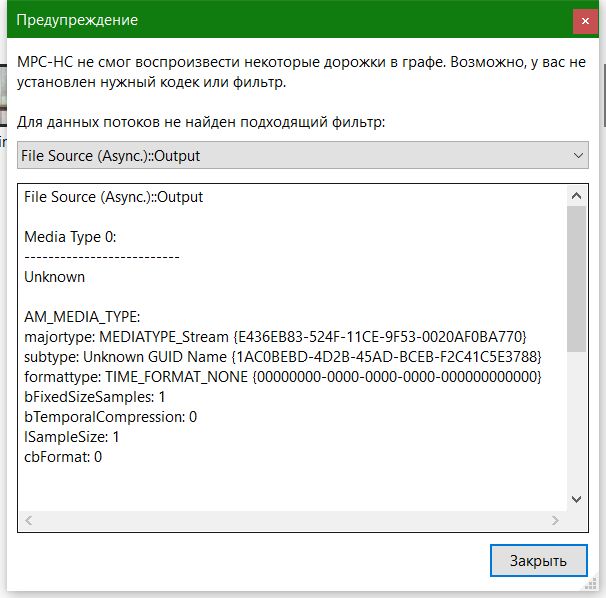
Task: Click the "Для данных потоков" label
Action: (201, 122)
